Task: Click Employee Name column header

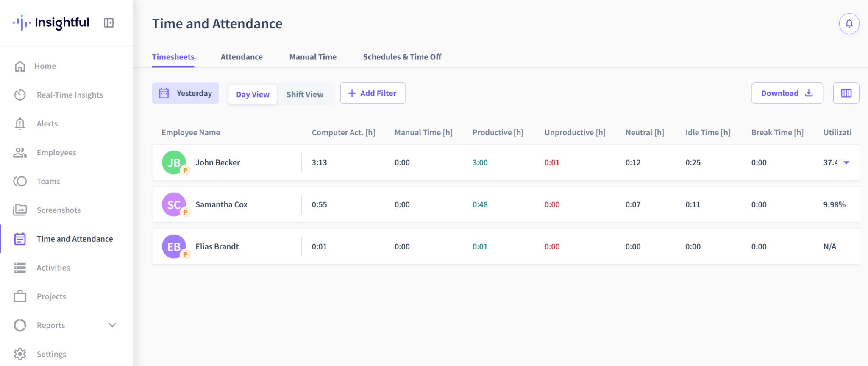Action: click(x=191, y=132)
